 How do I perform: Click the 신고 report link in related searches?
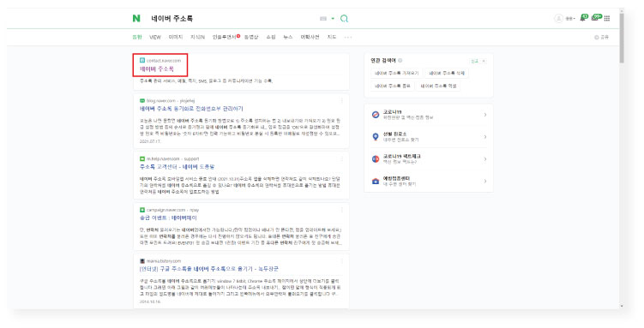coord(474,61)
